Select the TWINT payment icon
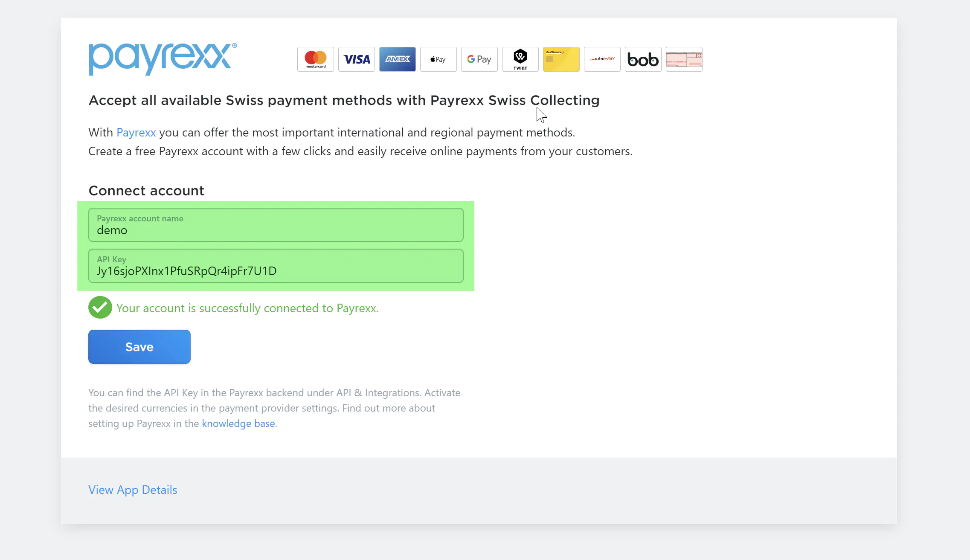The height and width of the screenshot is (560, 970). pos(520,59)
